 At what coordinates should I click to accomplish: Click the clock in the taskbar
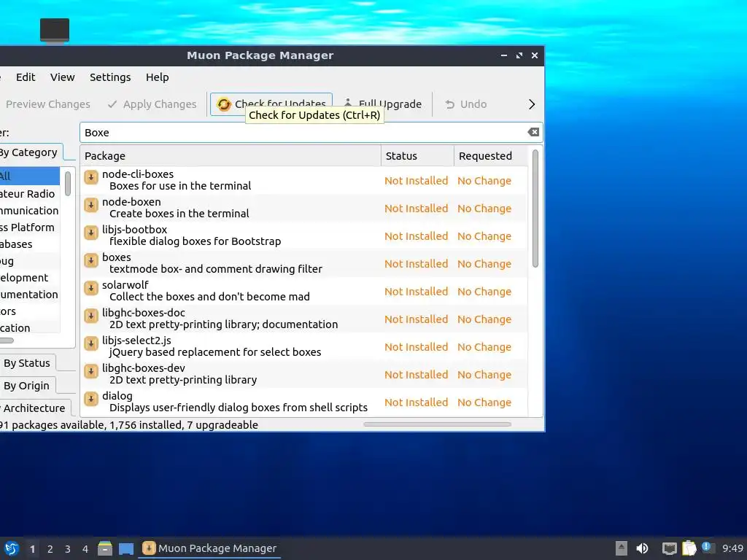(x=732, y=548)
